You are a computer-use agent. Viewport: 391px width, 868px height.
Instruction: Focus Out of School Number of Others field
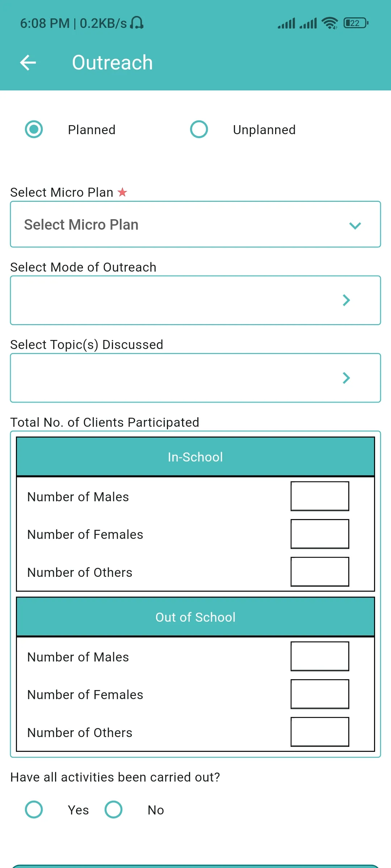click(320, 732)
